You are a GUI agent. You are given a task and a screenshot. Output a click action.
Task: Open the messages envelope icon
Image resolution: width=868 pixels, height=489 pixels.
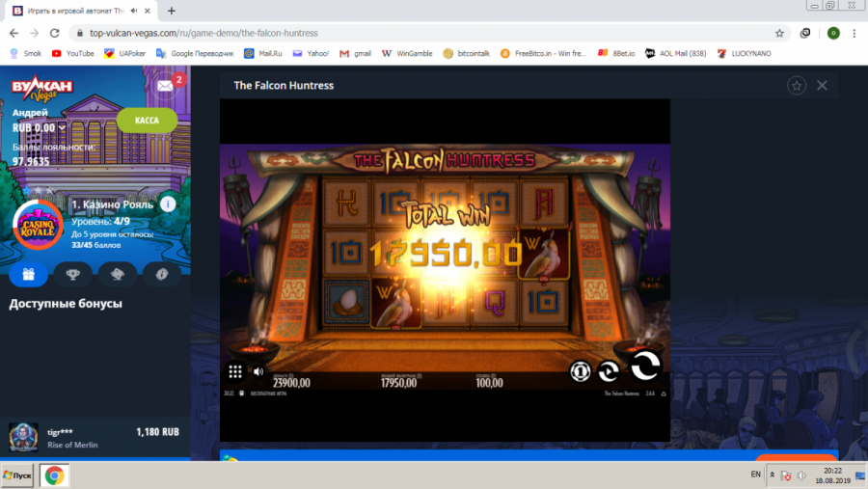coord(166,87)
